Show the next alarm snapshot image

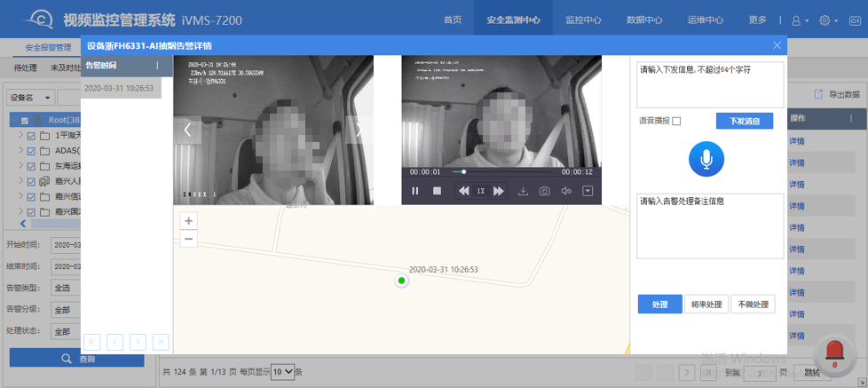(x=359, y=130)
